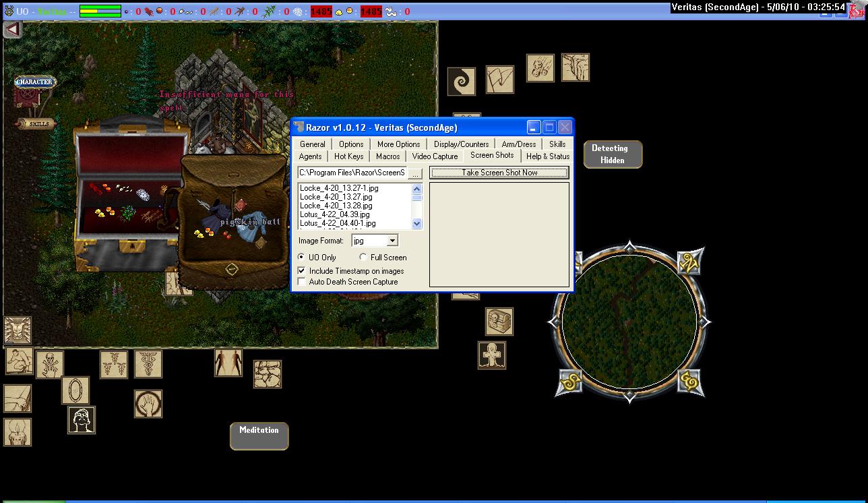This screenshot has width=868, height=503.
Task: Click the black spiral spell icon
Action: pyautogui.click(x=462, y=82)
